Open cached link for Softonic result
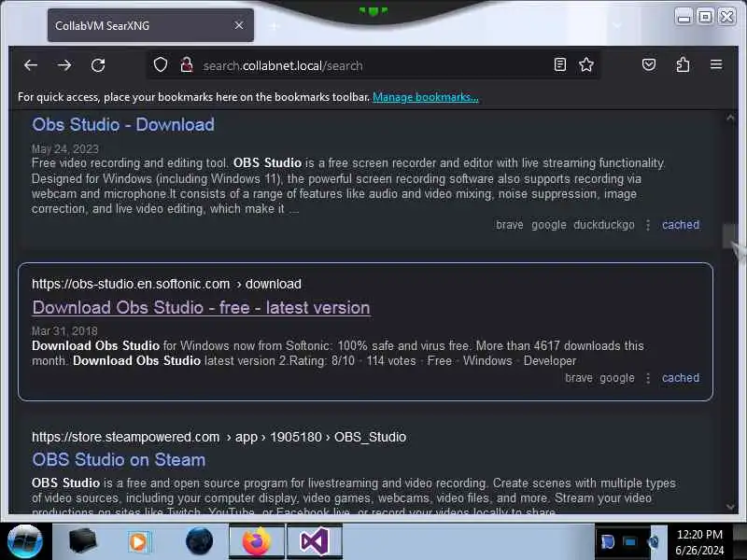The width and height of the screenshot is (747, 560). tap(681, 378)
